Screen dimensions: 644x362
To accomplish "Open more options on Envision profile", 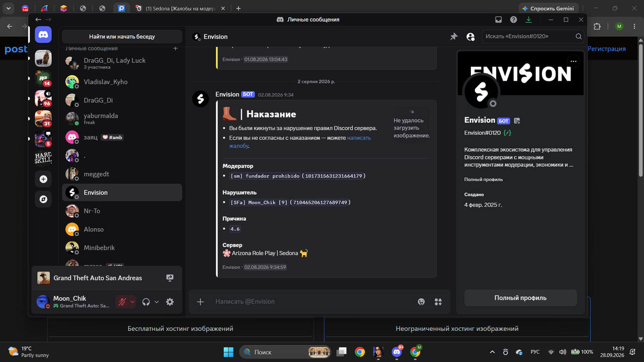I will (x=573, y=61).
